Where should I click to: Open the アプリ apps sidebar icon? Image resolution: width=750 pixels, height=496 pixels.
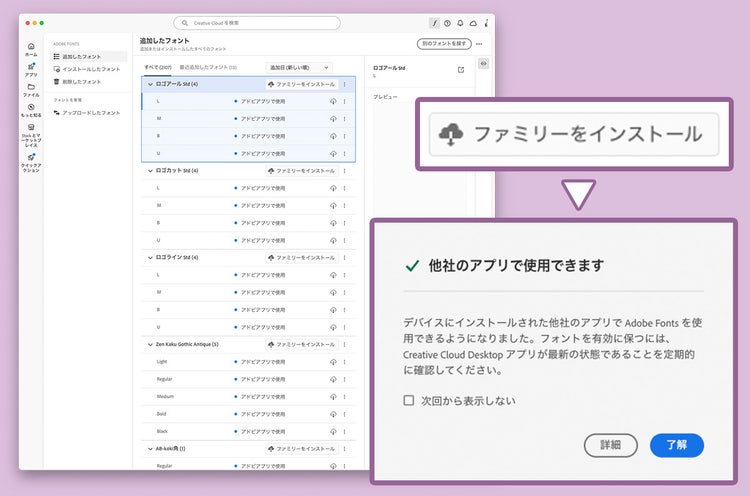click(31, 67)
